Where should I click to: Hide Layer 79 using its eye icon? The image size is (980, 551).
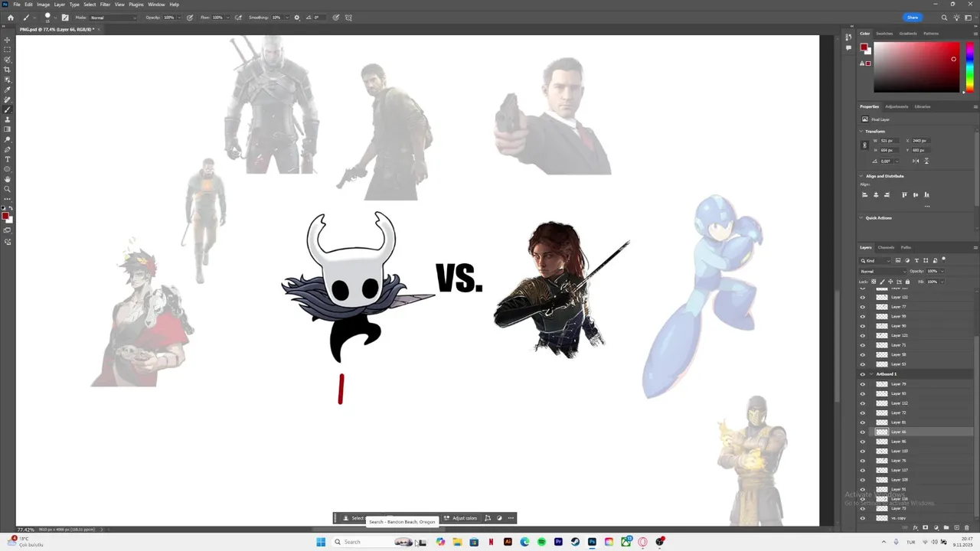[863, 383]
